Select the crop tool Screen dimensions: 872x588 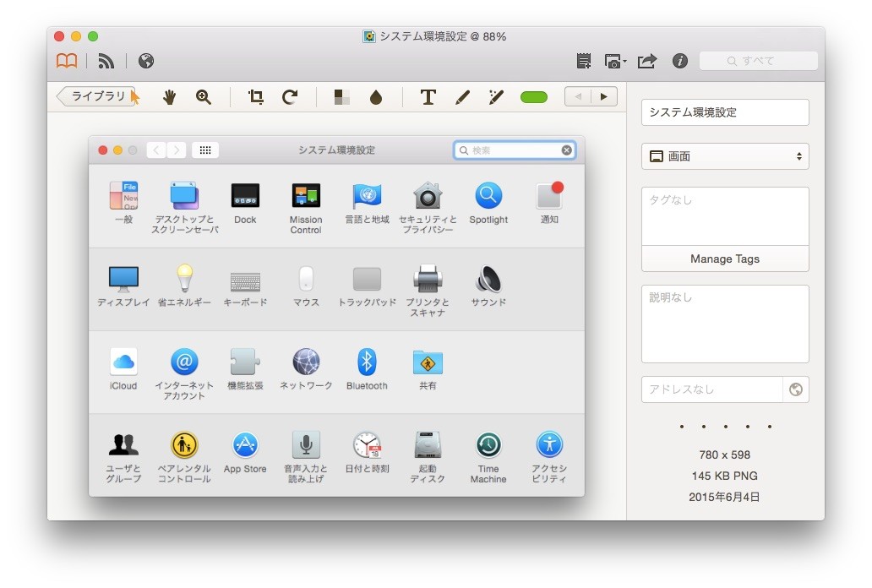click(x=256, y=97)
